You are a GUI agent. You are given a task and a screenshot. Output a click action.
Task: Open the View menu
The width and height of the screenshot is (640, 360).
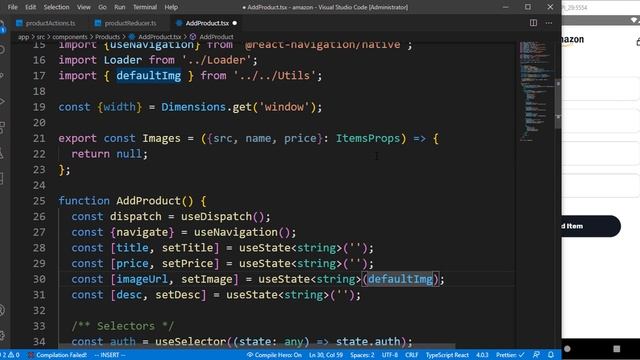84,7
